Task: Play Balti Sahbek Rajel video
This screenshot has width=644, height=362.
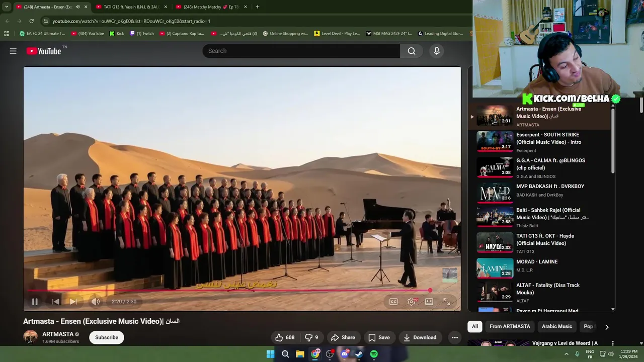Action: coord(540,218)
